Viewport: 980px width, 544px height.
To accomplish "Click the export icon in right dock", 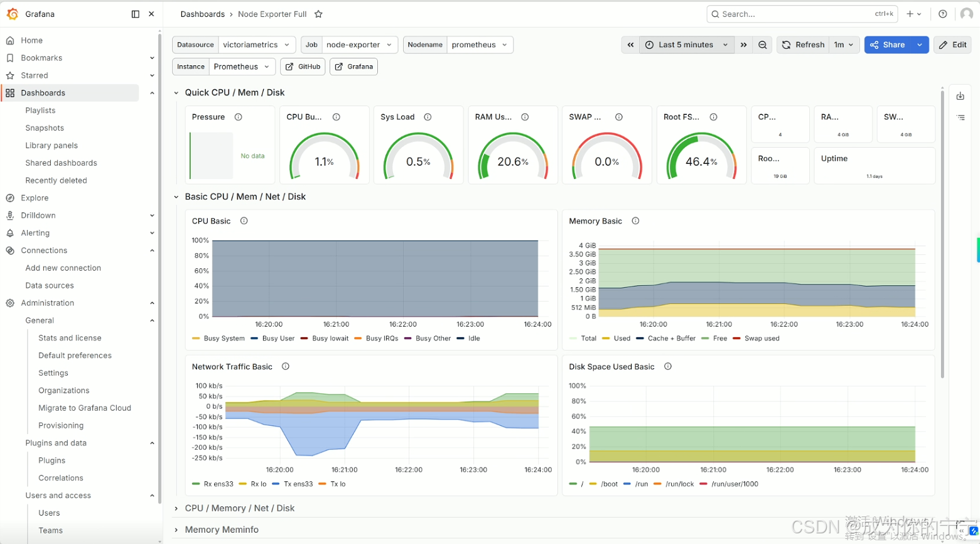I will [x=961, y=96].
